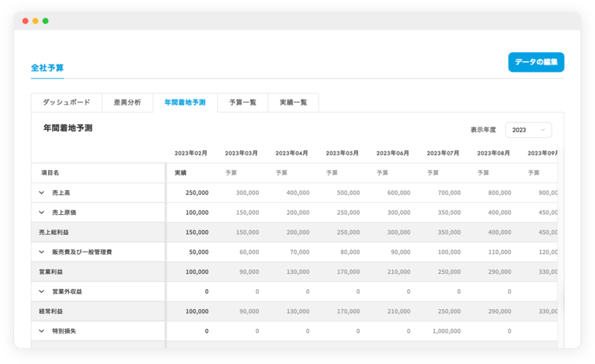Click the 実績 label under 2023年02月
This screenshot has width=595, height=364.
pos(180,173)
